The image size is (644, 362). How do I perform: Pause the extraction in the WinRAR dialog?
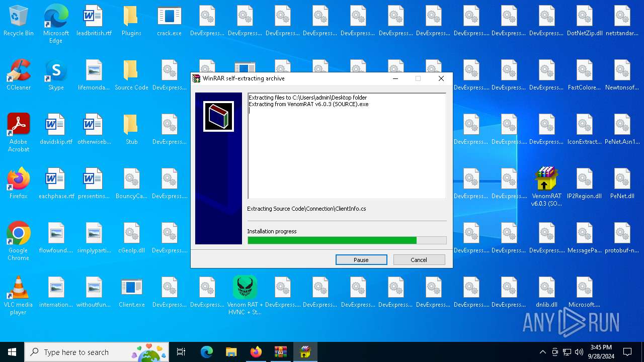(361, 260)
